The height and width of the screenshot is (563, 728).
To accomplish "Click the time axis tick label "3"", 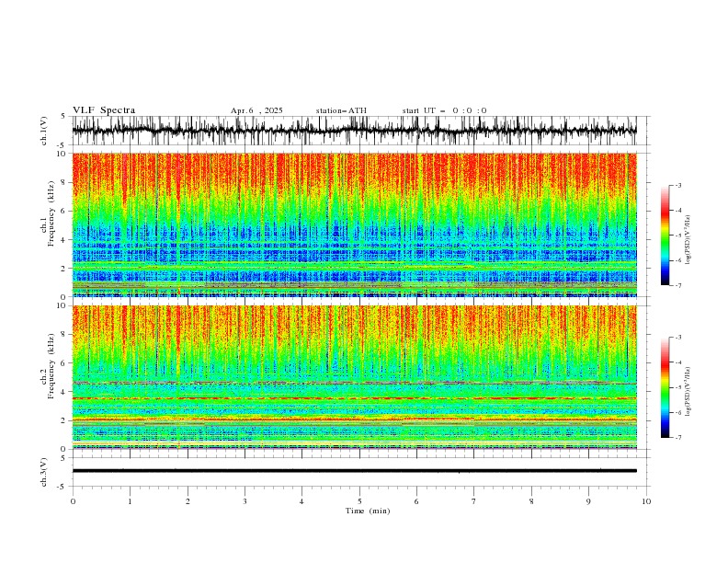I will (x=245, y=501).
